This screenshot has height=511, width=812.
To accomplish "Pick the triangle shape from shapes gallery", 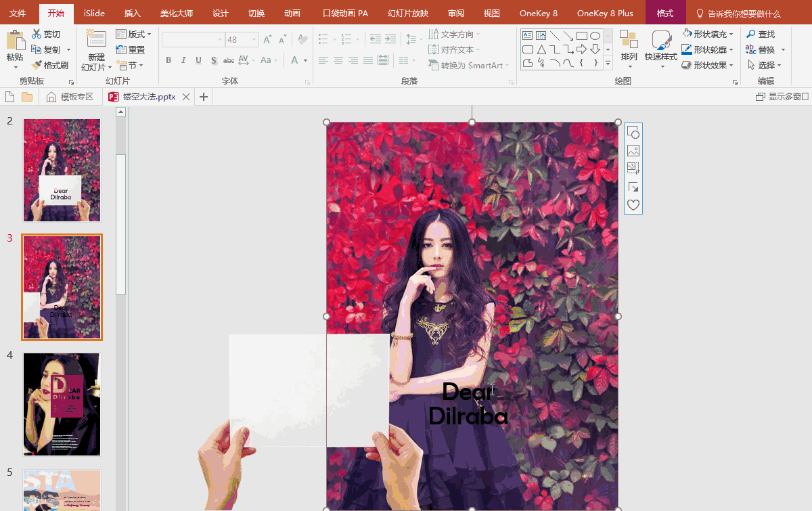I will pyautogui.click(x=541, y=49).
